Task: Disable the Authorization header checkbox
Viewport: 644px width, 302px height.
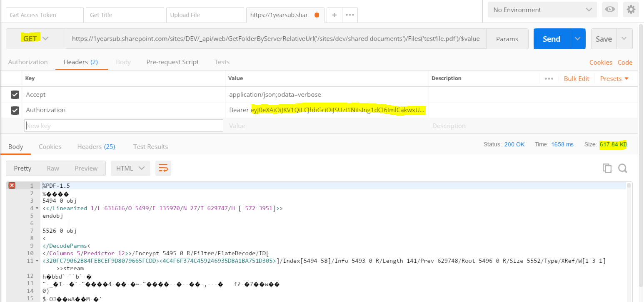Action: click(15, 110)
